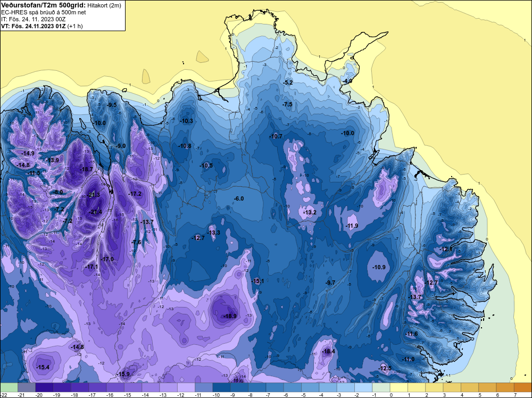Click the -18.7 temperature label
Image resolution: width=532 pixels, height=398 pixels.
click(86, 169)
